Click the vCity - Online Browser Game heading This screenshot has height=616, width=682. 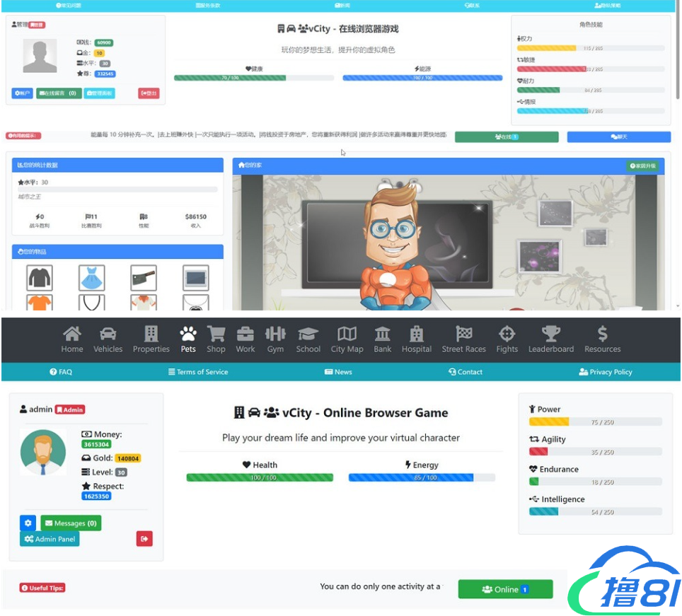point(341,412)
